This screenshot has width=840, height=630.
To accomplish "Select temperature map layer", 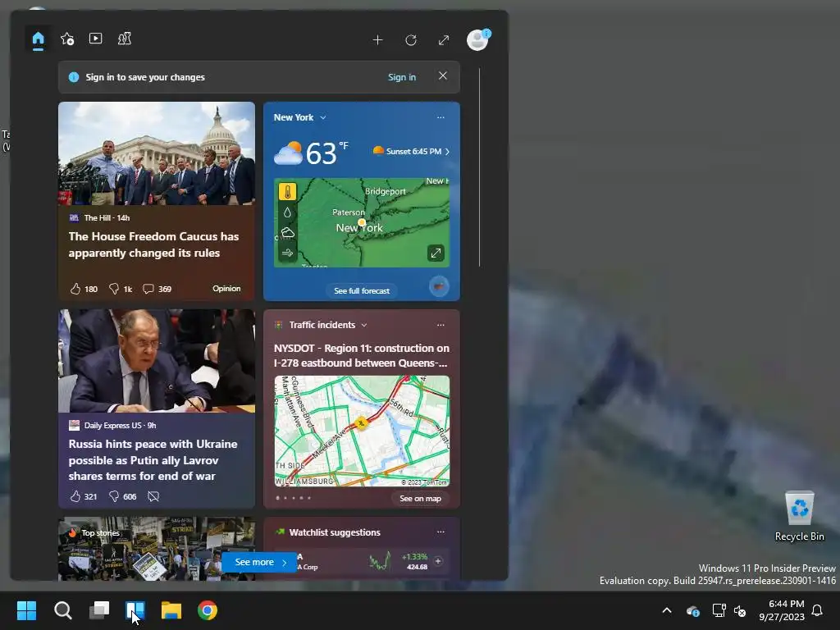I will click(x=288, y=192).
